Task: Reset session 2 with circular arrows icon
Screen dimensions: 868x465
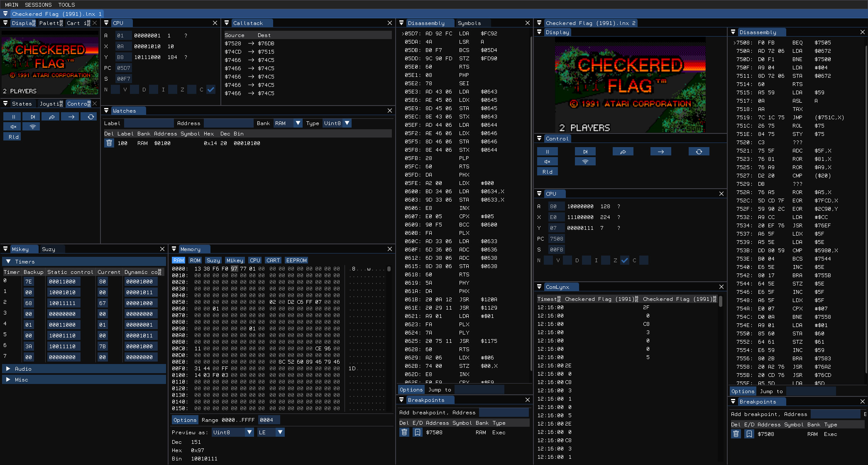Action: point(699,152)
